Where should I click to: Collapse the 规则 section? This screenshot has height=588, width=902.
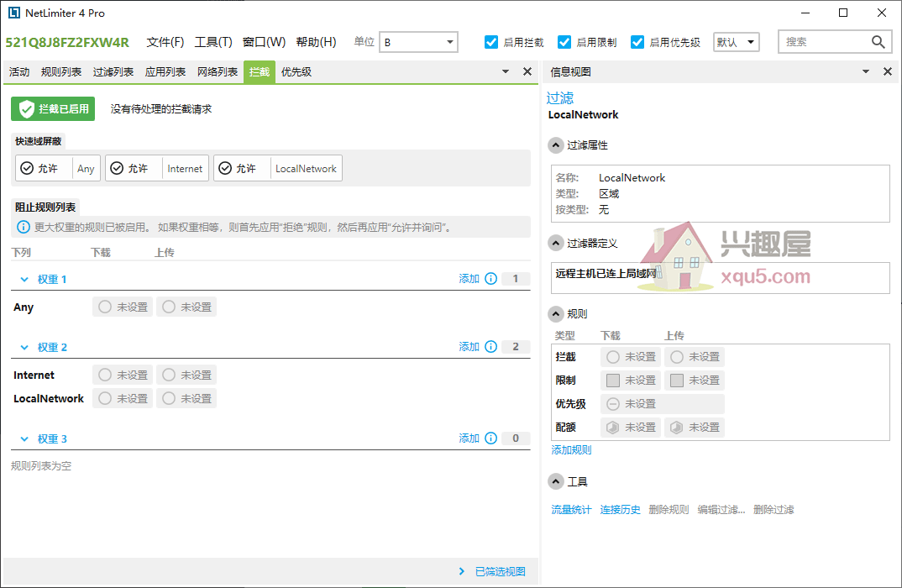click(556, 314)
